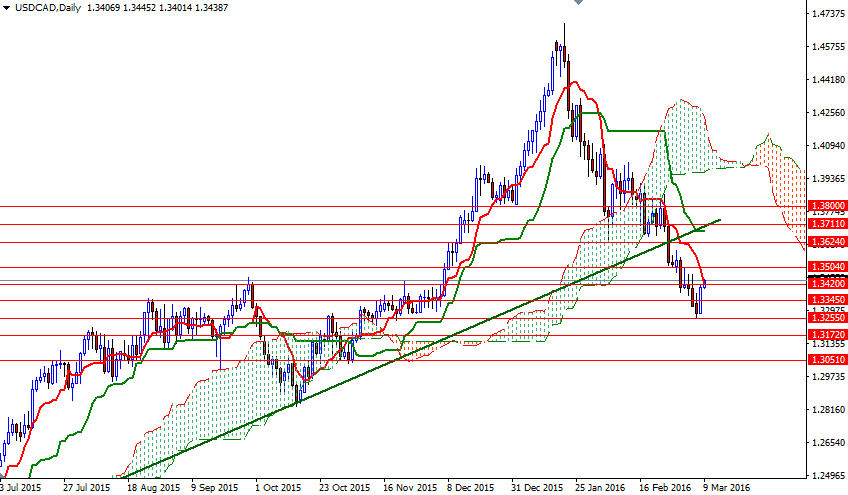Click the 1.36240 red price level label
Screen dimensions: 848x495
826,242
